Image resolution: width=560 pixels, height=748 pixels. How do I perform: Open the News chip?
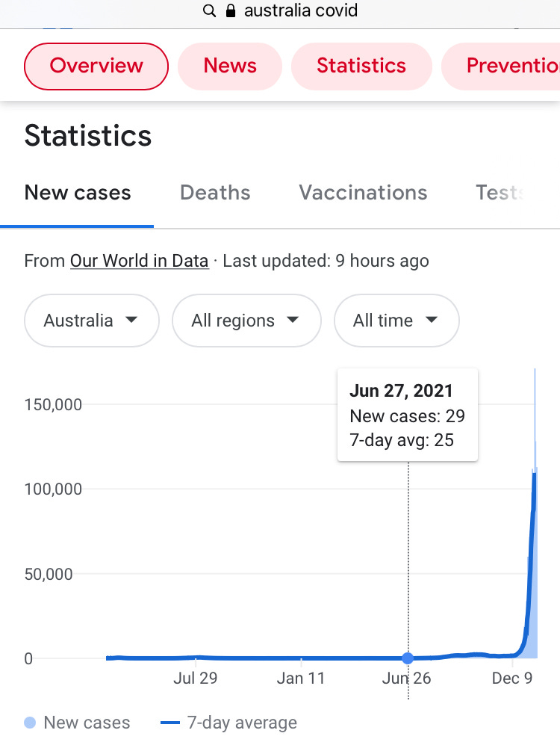(230, 66)
